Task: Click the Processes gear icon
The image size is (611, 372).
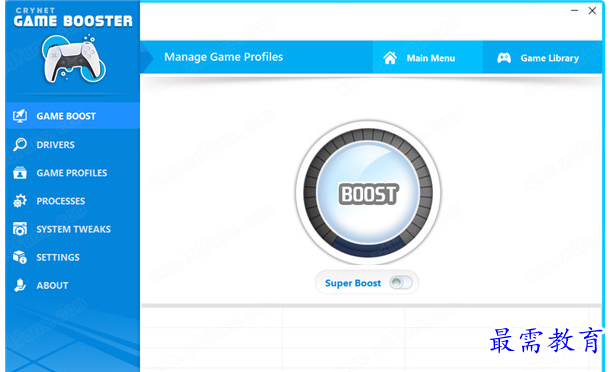Action: [20, 201]
